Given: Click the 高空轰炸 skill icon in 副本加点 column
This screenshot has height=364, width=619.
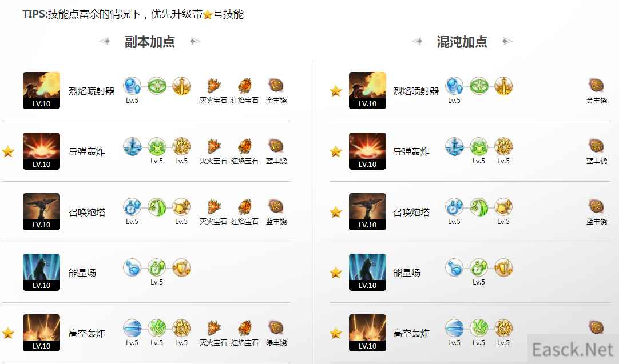Looking at the screenshot, I should coord(41,333).
